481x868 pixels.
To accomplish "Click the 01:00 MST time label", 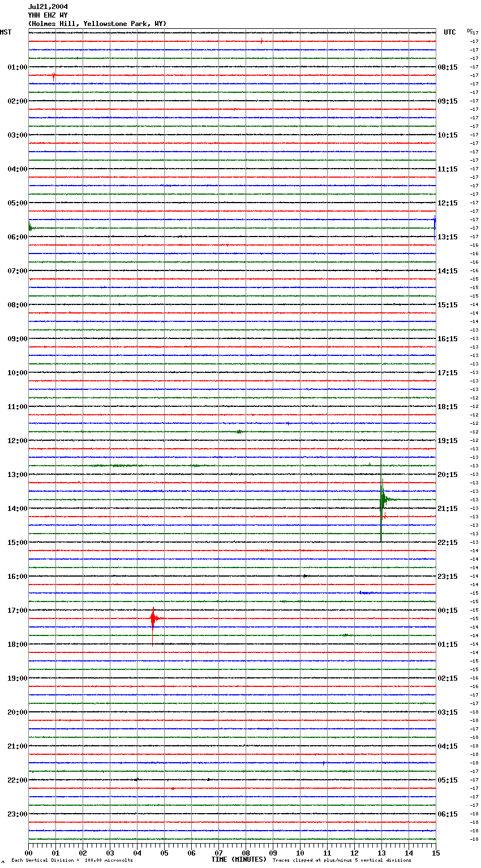I will 18,67.
